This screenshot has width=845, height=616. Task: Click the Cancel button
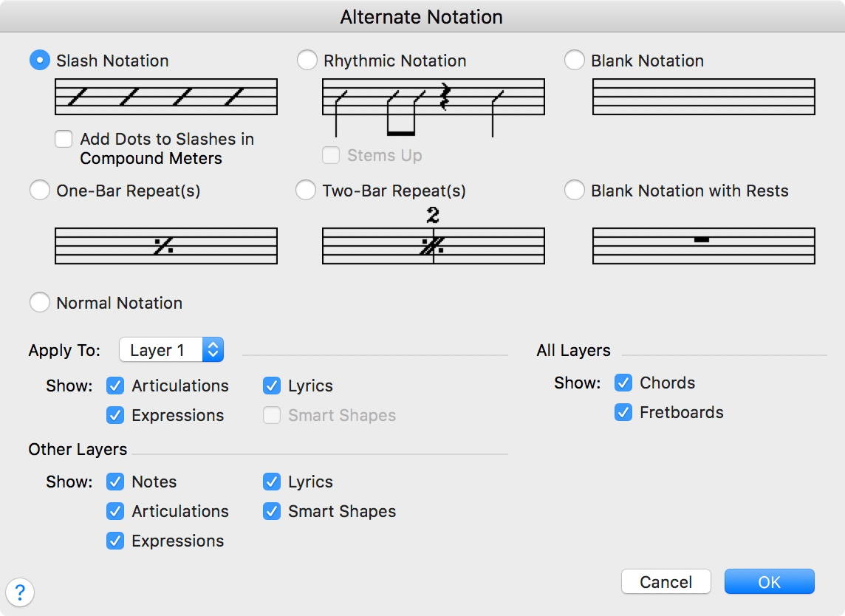(x=666, y=582)
